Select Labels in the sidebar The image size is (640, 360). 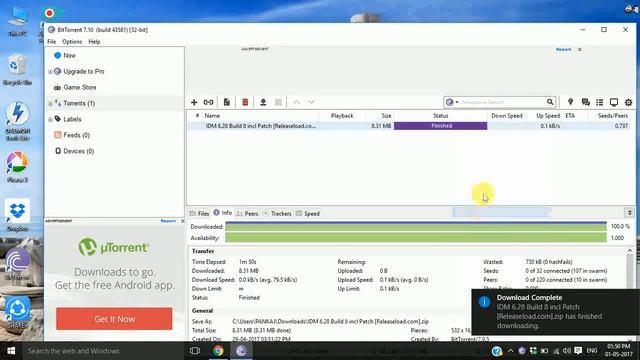coord(72,119)
